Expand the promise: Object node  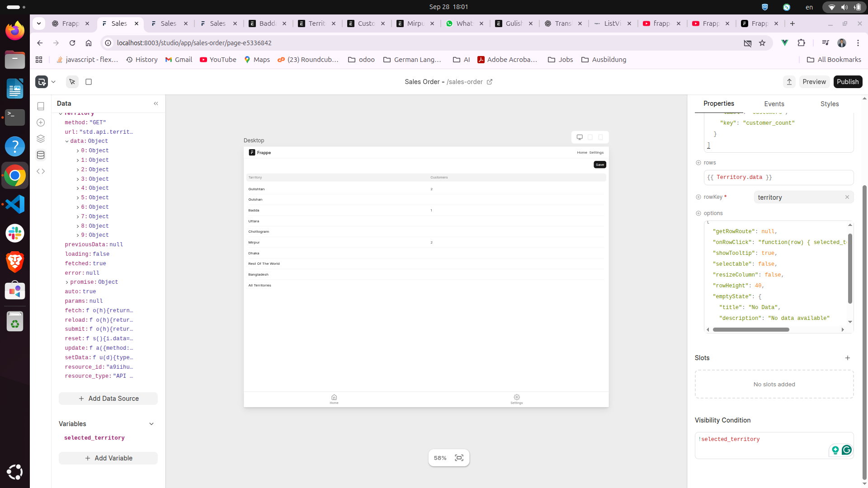coord(67,282)
